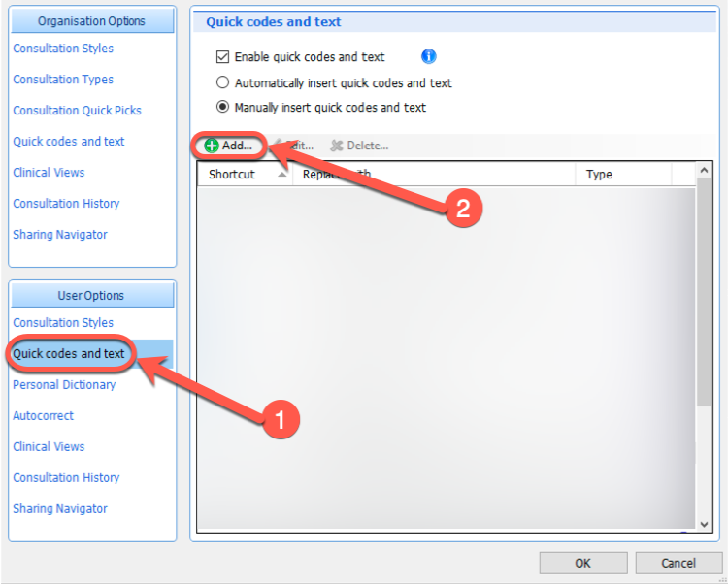Open Organisation Clinical Views
This screenshot has width=728, height=584.
[x=49, y=173]
